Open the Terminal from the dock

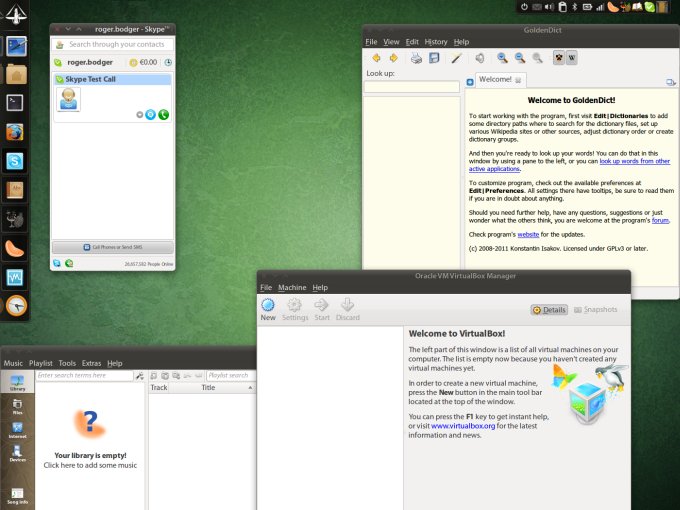tap(15, 102)
